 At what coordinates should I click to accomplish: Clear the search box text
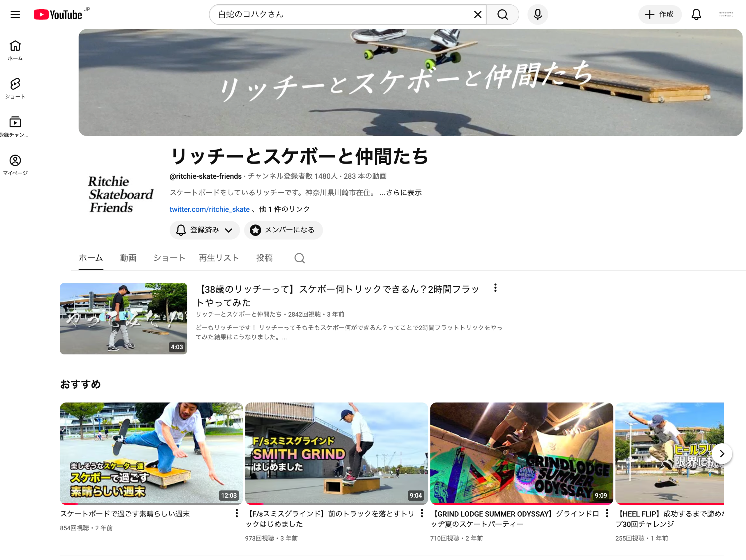[x=478, y=15]
